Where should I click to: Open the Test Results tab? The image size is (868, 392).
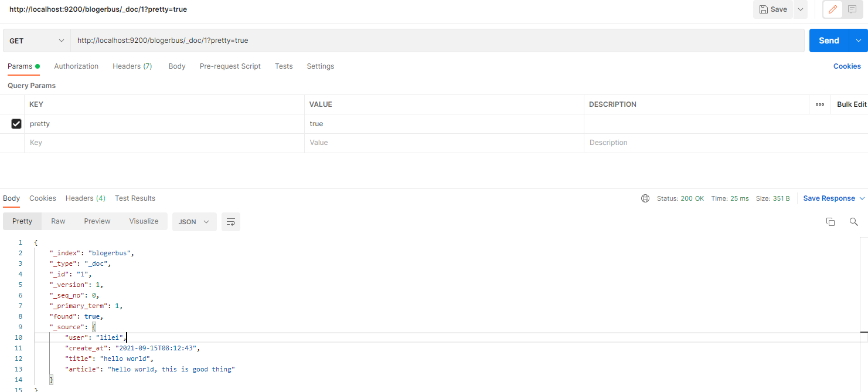click(x=135, y=198)
